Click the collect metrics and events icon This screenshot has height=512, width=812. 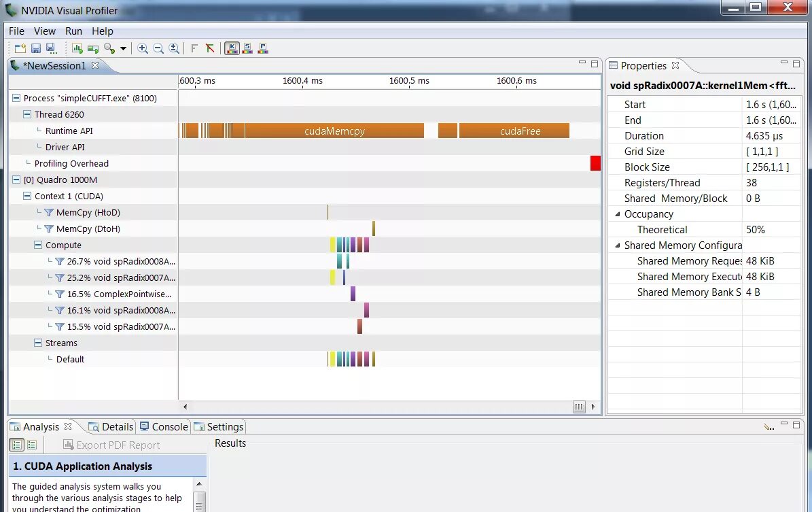[93, 48]
